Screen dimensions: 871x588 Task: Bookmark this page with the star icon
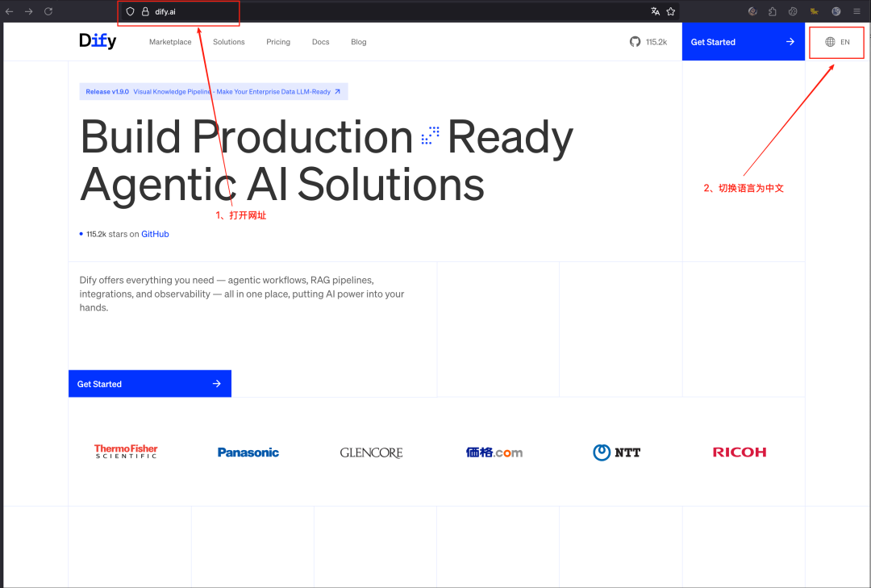point(670,11)
